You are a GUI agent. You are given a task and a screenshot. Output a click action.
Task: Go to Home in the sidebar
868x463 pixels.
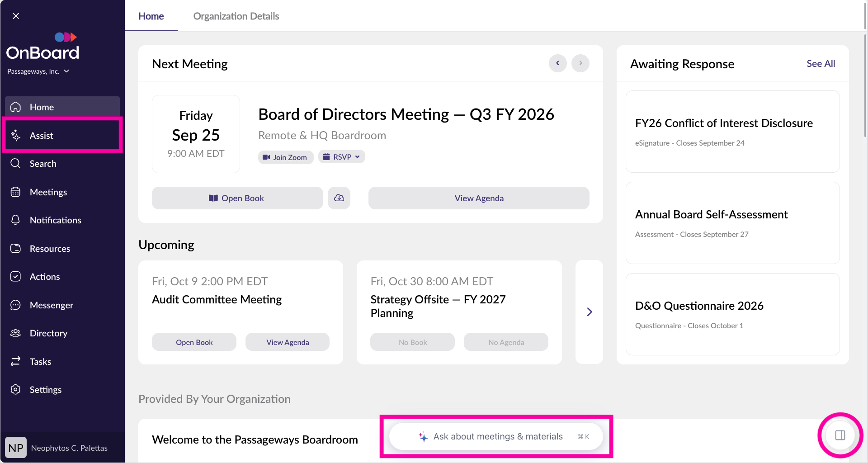[62, 107]
